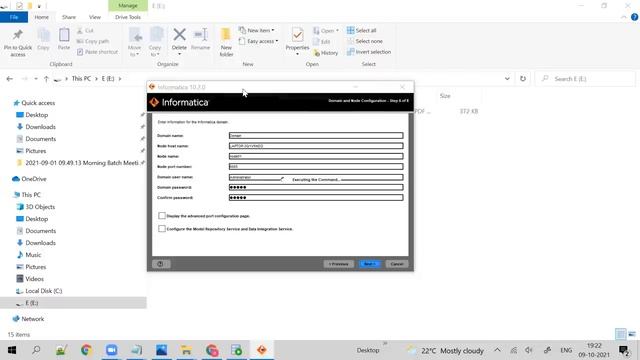This screenshot has width=640, height=360.
Task: Click Domain password field
Action: pos(316,187)
